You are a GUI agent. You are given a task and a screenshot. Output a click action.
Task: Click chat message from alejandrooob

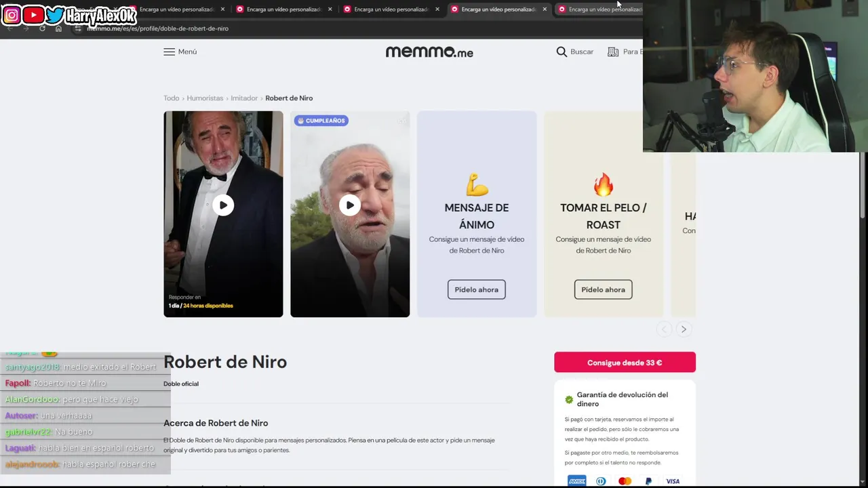81,464
